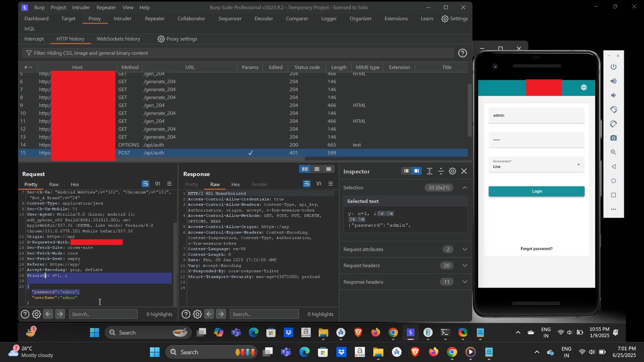
Task: Expand the Response headers section
Action: click(465, 282)
